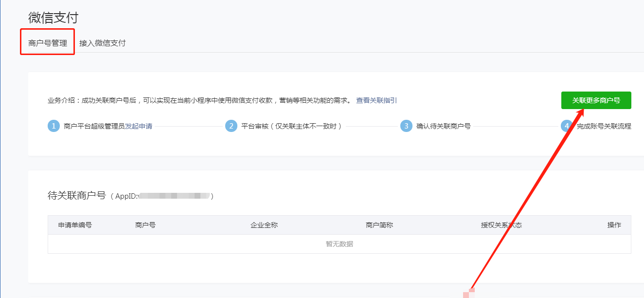Select the step 1 circle icon
The image size is (644, 298).
point(54,126)
